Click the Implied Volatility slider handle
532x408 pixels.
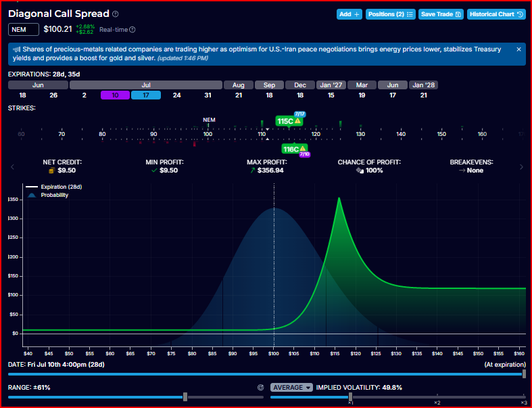(350, 396)
